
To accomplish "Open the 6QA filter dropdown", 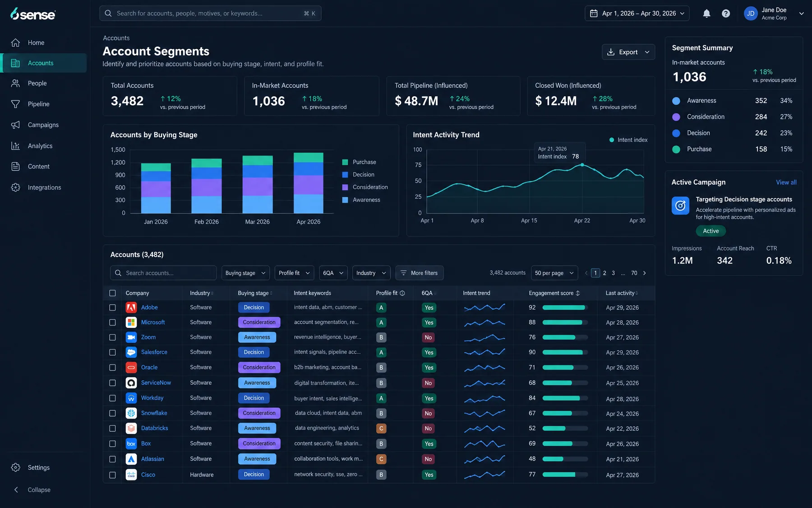I will (333, 273).
